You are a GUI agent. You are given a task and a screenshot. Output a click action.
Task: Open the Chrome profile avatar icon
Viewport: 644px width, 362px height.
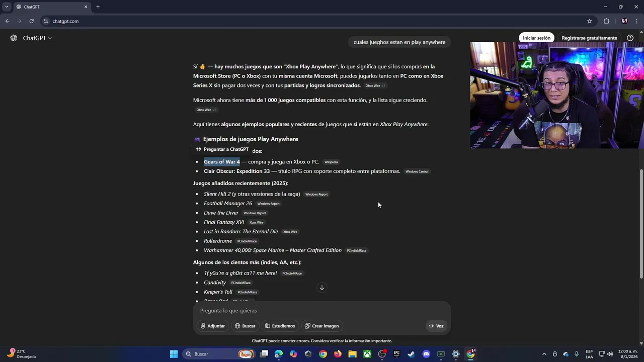624,21
